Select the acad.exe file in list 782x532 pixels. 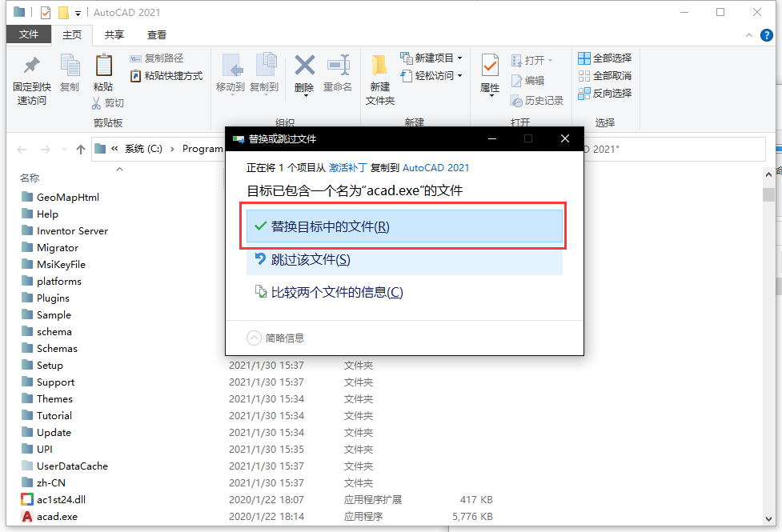point(57,517)
